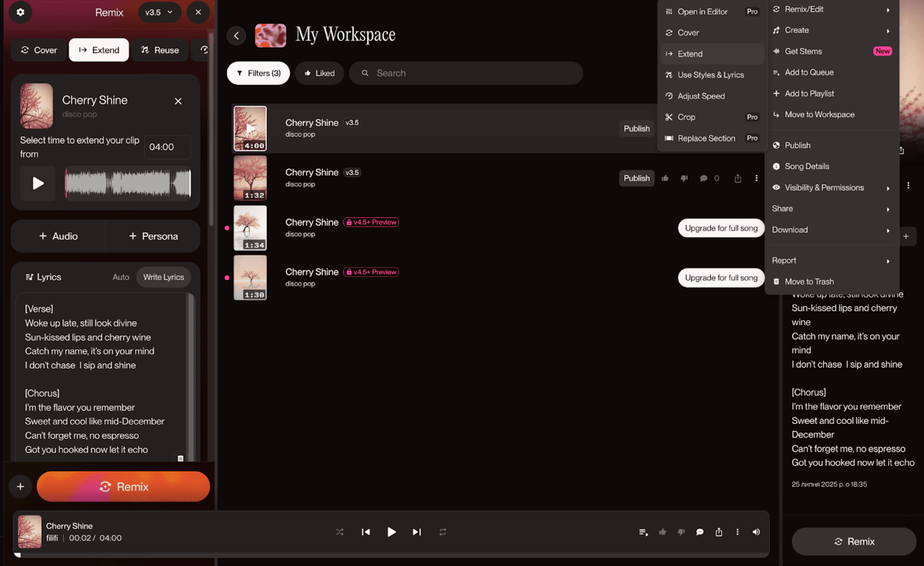The image size is (924, 566).
Task: Switch to the Cover tab
Action: pos(39,50)
